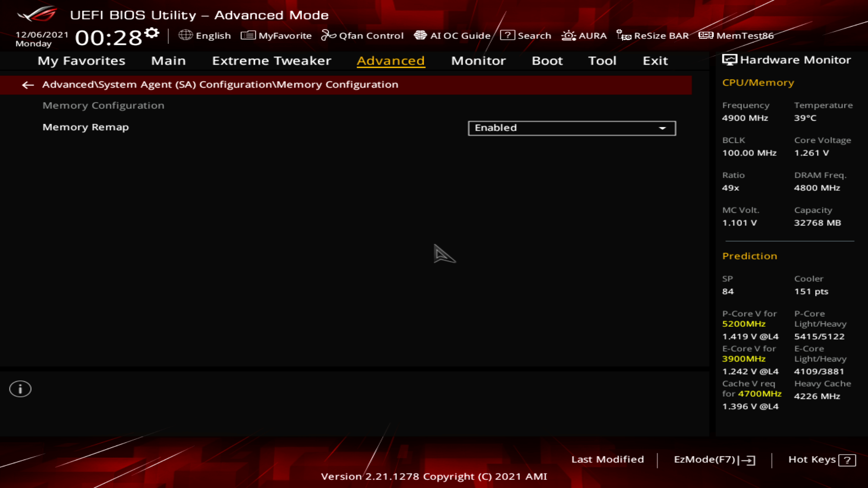The image size is (868, 488).
Task: Open Hot Keys help
Action: [821, 460]
